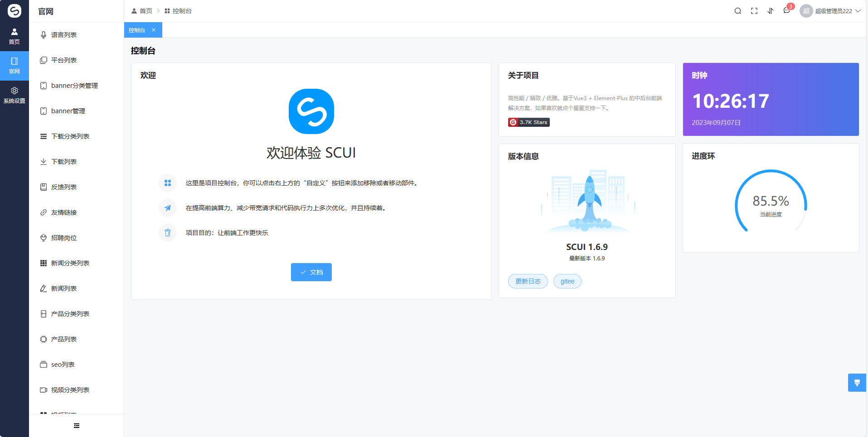Click the 新闻分类列表 grid icon
The image size is (868, 437).
click(44, 263)
